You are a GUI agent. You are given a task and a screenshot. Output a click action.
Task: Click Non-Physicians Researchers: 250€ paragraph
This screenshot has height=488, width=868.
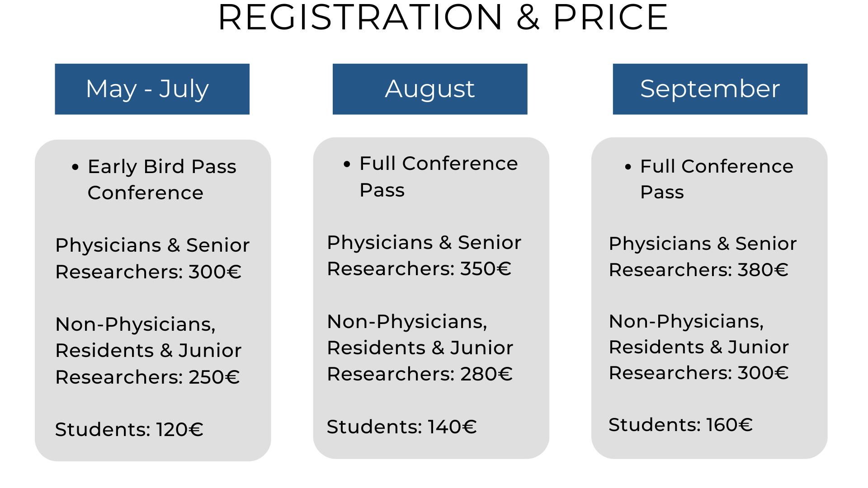click(148, 351)
